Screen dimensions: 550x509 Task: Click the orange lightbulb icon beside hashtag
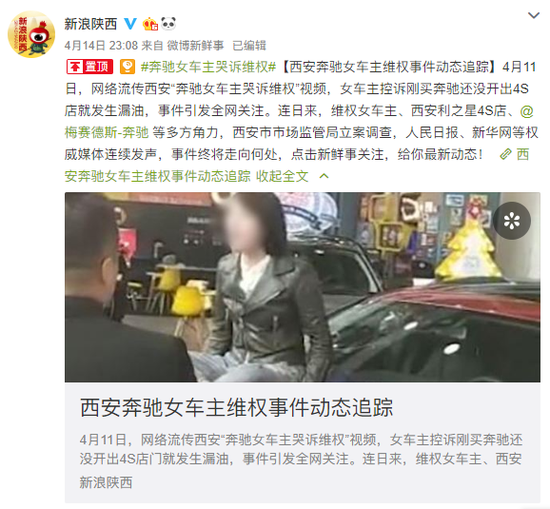127,66
